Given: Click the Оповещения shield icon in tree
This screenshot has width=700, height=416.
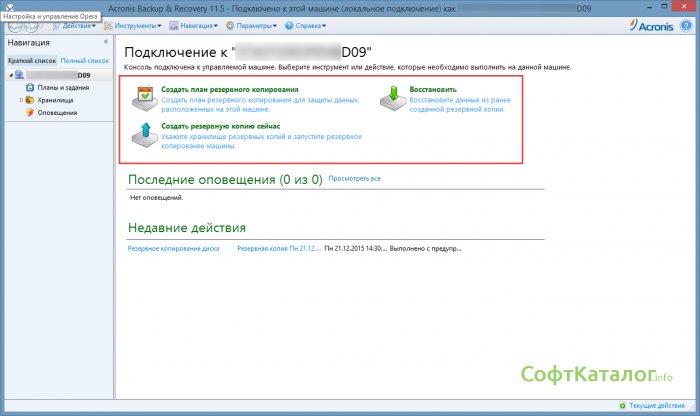Looking at the screenshot, I should (x=30, y=112).
